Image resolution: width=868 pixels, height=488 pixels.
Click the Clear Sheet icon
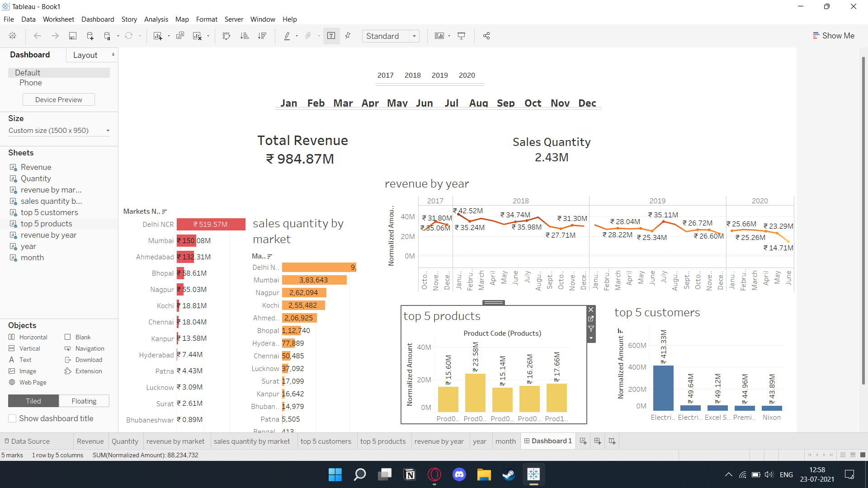pos(198,36)
